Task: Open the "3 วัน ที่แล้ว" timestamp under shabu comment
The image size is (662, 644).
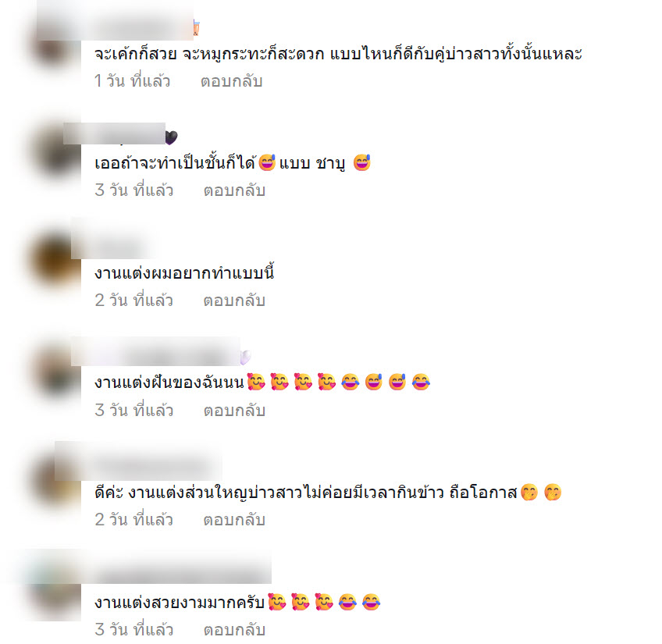Action: coord(133,190)
